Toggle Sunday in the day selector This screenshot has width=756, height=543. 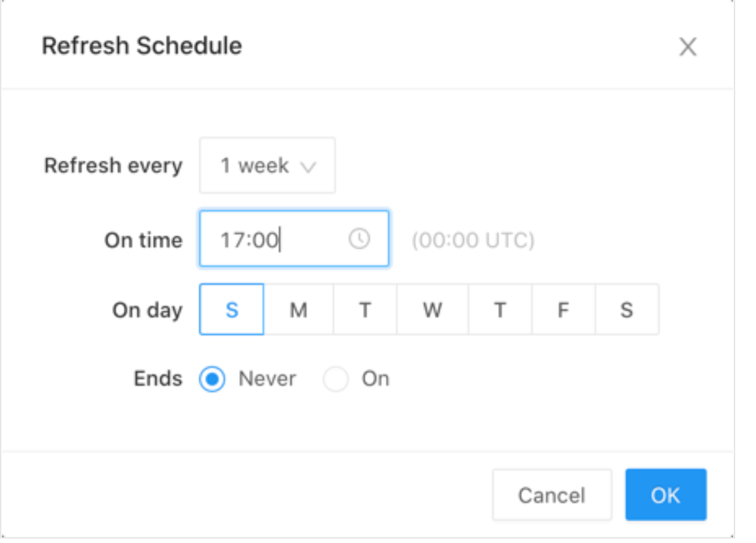(232, 309)
